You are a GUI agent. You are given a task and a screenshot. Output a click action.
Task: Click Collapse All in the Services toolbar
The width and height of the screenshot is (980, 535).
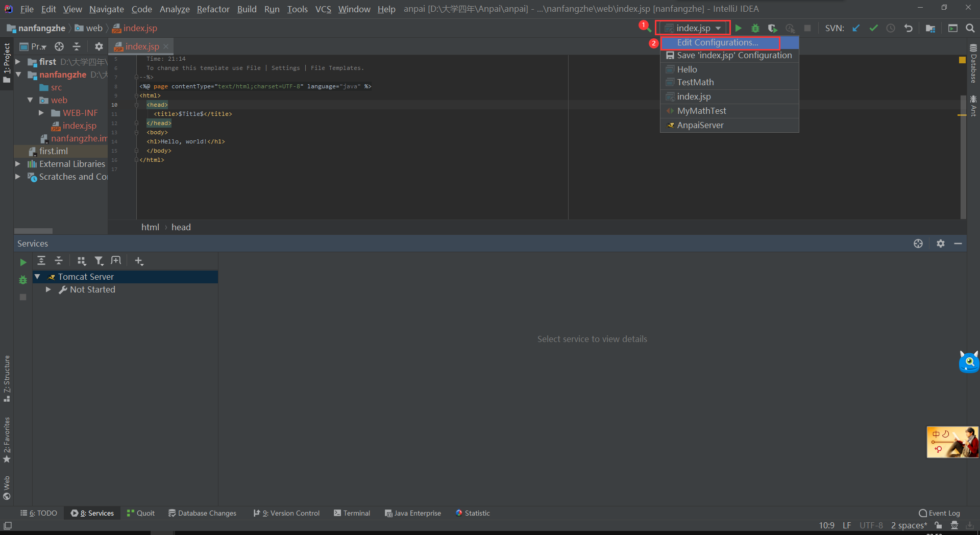coord(59,261)
